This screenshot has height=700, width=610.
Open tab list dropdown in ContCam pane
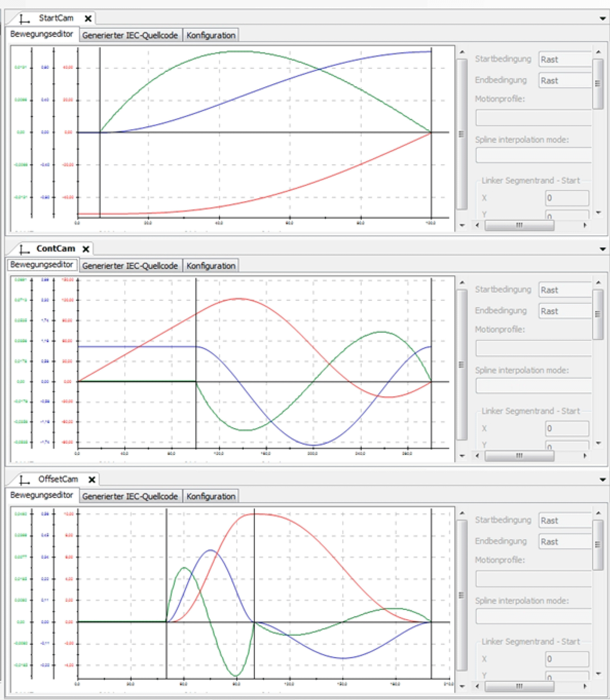602,249
